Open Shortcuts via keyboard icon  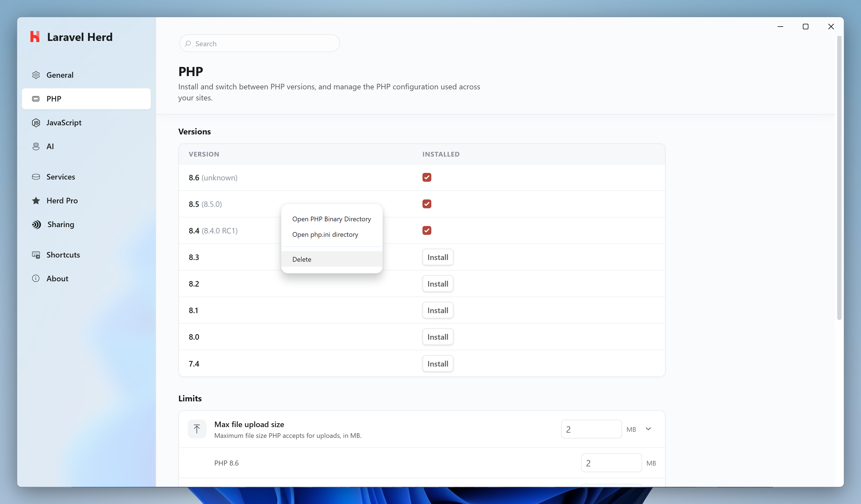point(36,255)
